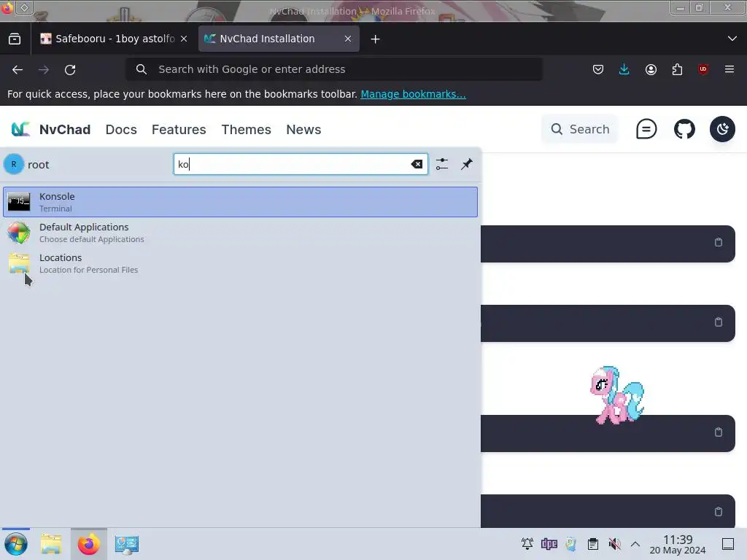747x560 pixels.
Task: Open system settings from taskbar
Action: tap(127, 544)
